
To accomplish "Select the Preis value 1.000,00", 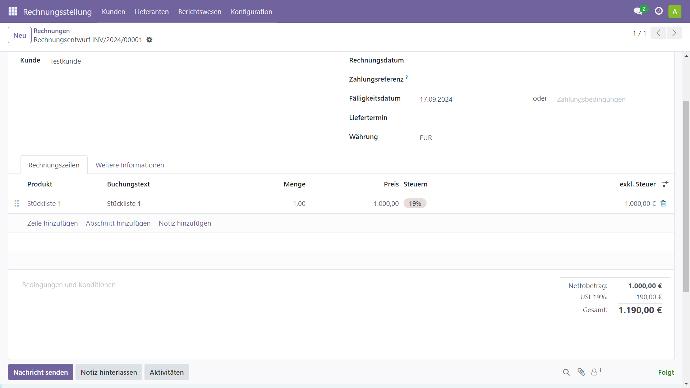I will coord(386,203).
